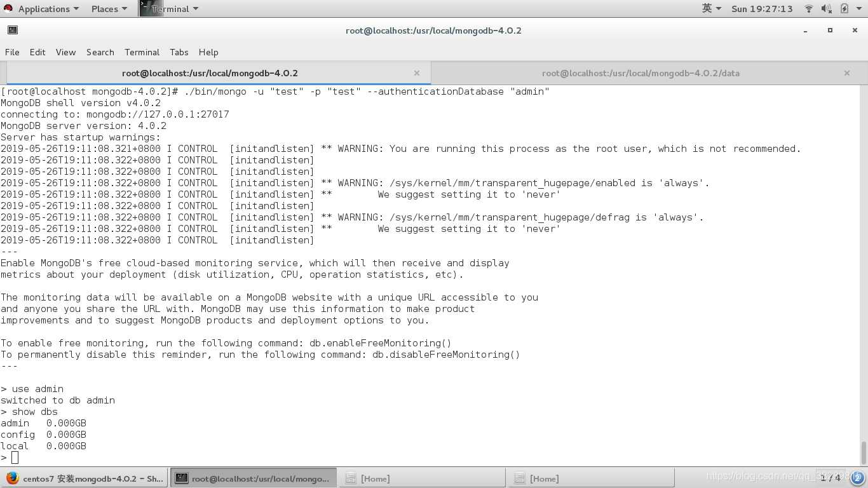
Task: Open the first [Home] taskbar item
Action: (422, 478)
